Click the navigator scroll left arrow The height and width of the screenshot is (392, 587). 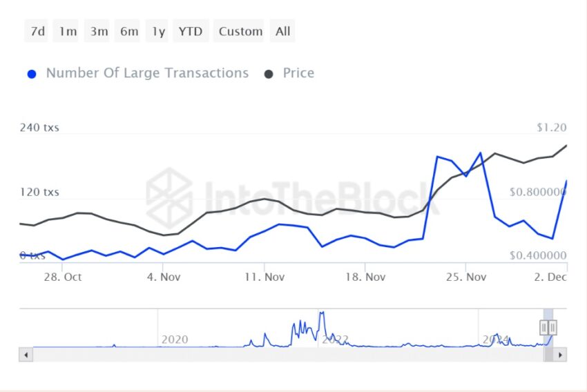[x=26, y=355]
